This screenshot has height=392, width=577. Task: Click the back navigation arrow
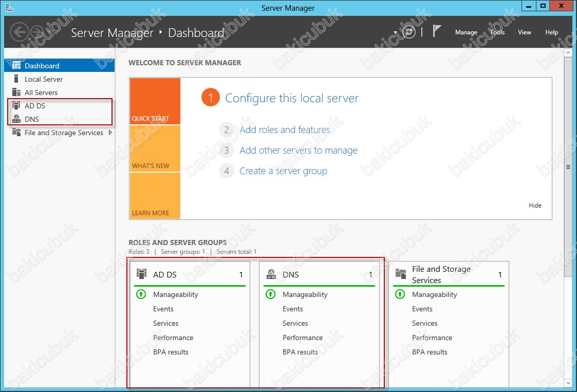20,32
